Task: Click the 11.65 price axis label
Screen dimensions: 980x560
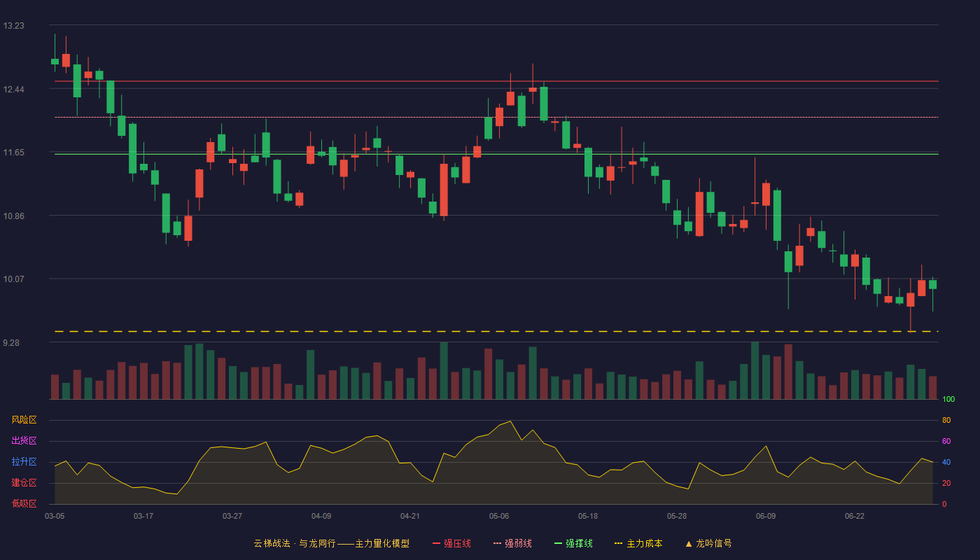Action: pyautogui.click(x=13, y=153)
